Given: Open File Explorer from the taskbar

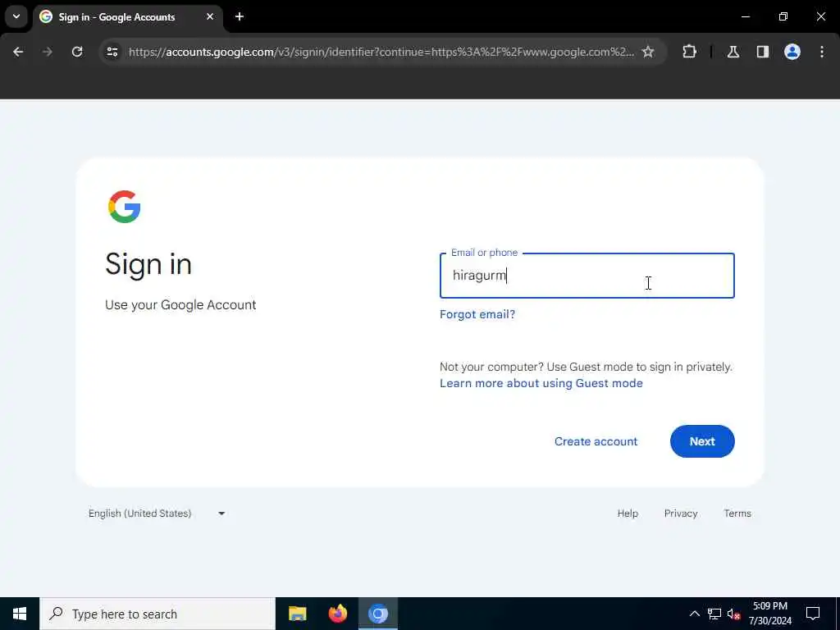Looking at the screenshot, I should tap(297, 614).
